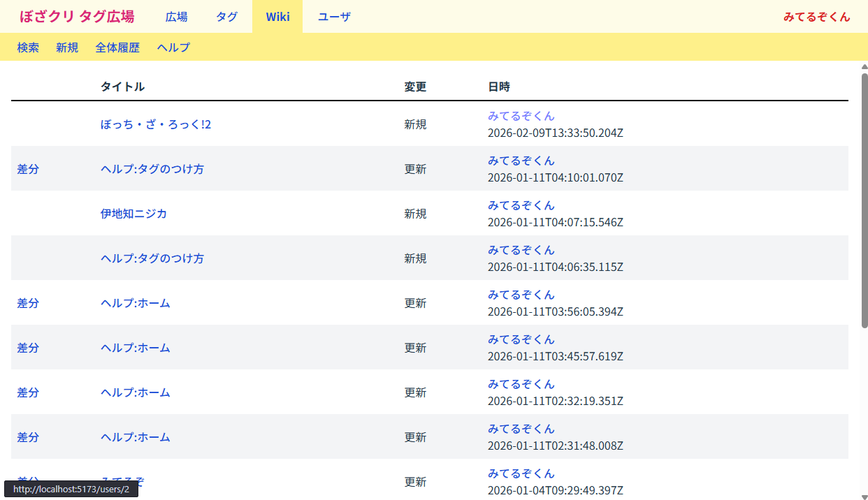Screen dimensions: 868x500
Task: Open the newly created ヘルプ:タグのつけ方 entry
Action: 152,258
